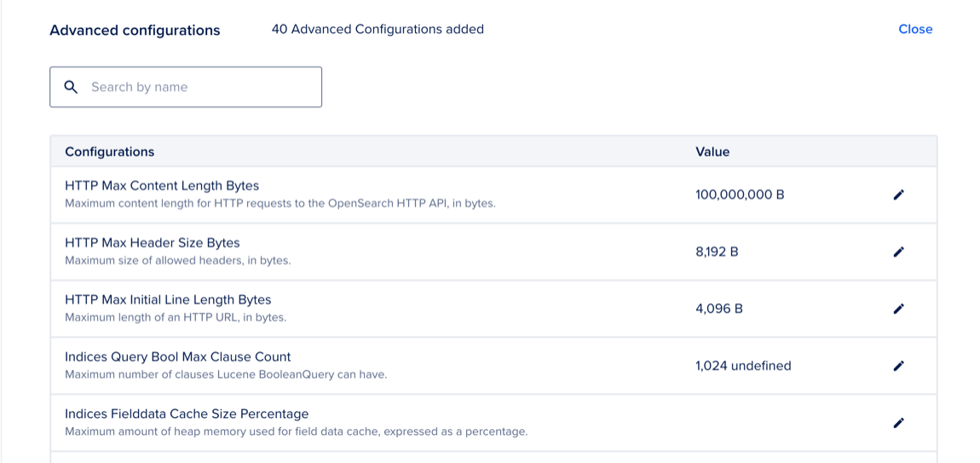Click the search magnifier icon
This screenshot has width=980, height=463.
[72, 87]
